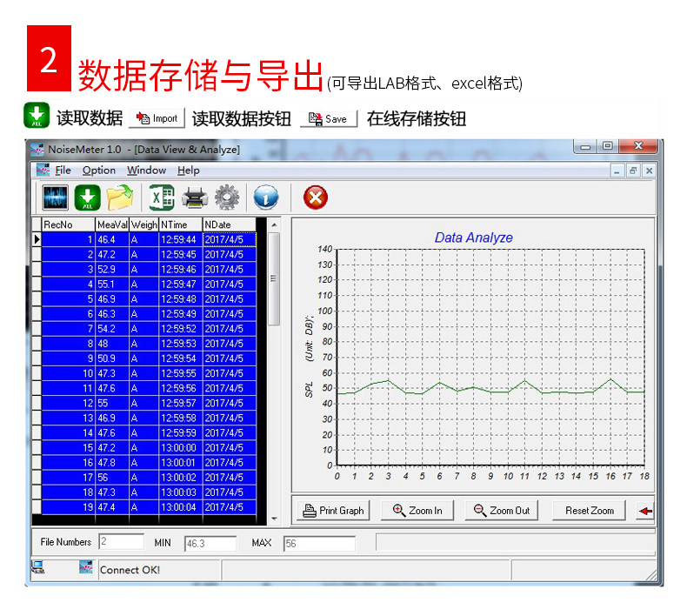The height and width of the screenshot is (616, 687).
Task: Click the printer icon in toolbar
Action: click(x=195, y=198)
